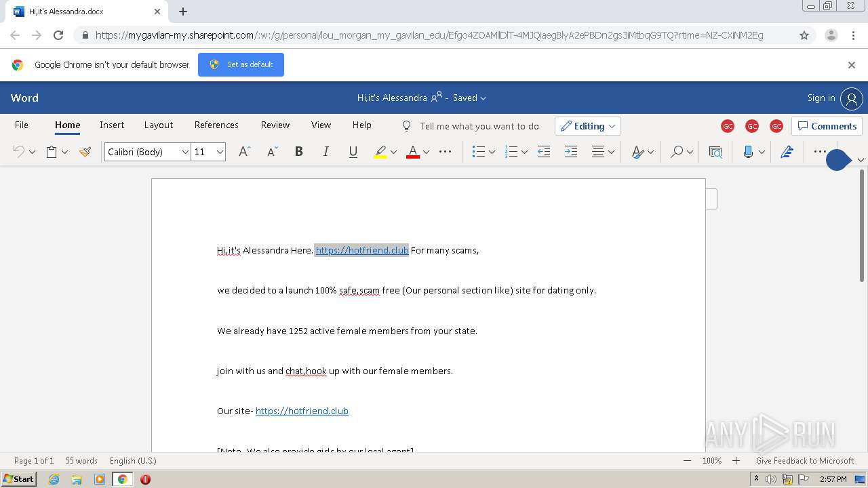Expand the font size dropdown
Viewport: 868px width, 488px height.
220,152
